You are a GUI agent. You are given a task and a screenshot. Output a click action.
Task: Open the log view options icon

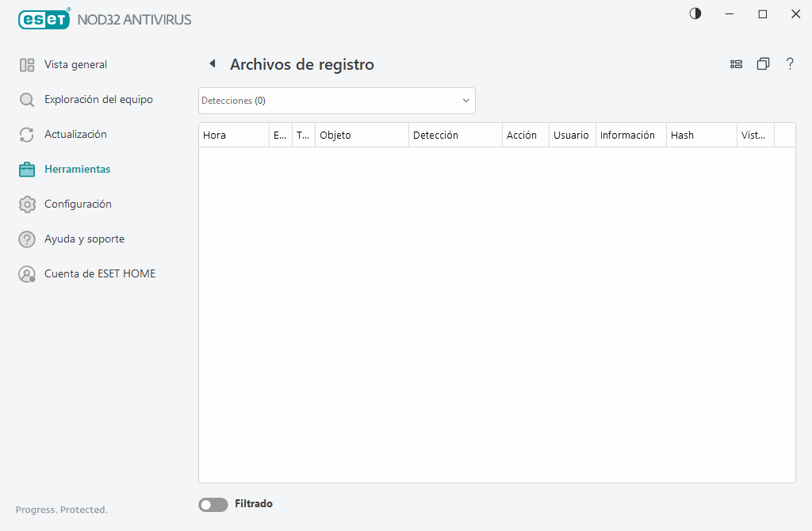(736, 64)
